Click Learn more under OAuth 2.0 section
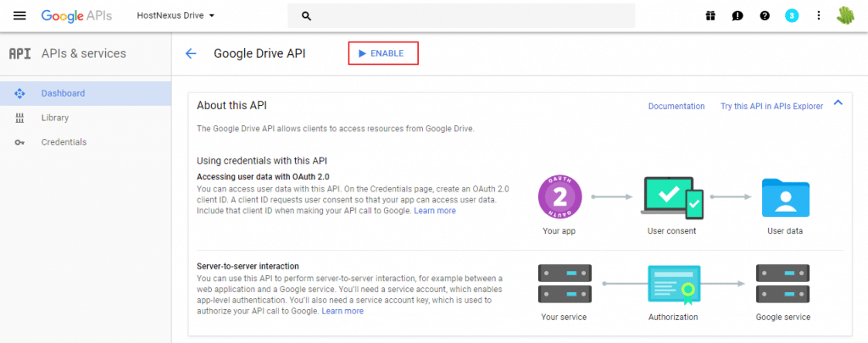This screenshot has height=343, width=868. 435,211
